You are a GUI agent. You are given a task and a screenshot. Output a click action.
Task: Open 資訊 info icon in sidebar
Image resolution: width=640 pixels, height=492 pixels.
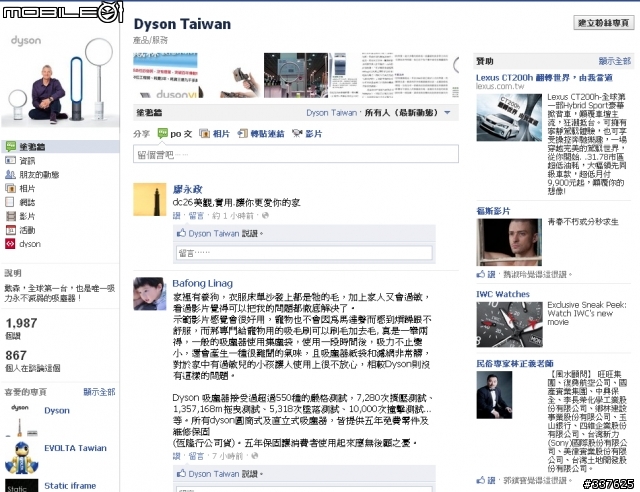point(10,160)
